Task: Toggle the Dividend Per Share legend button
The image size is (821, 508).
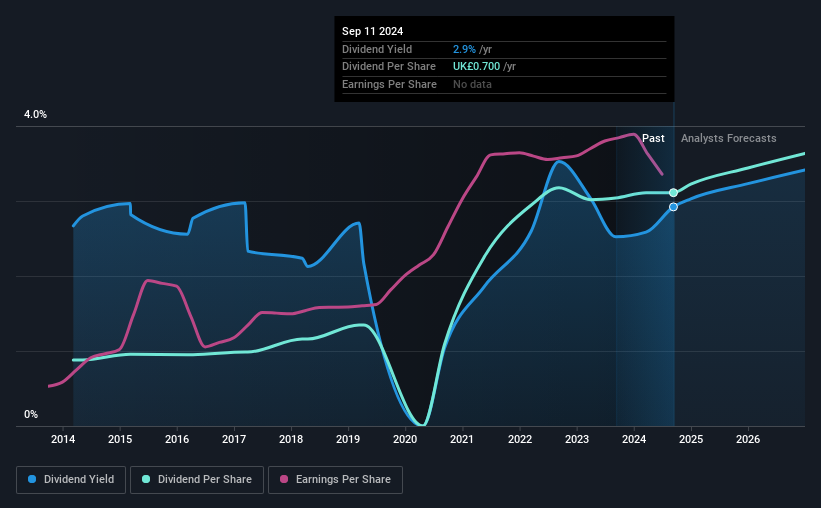Action: pyautogui.click(x=197, y=480)
